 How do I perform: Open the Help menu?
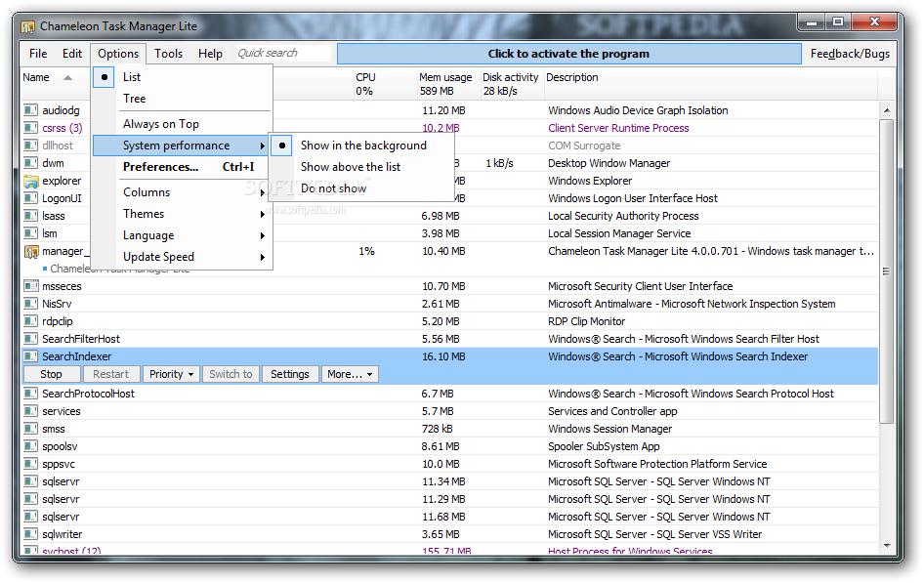(210, 54)
